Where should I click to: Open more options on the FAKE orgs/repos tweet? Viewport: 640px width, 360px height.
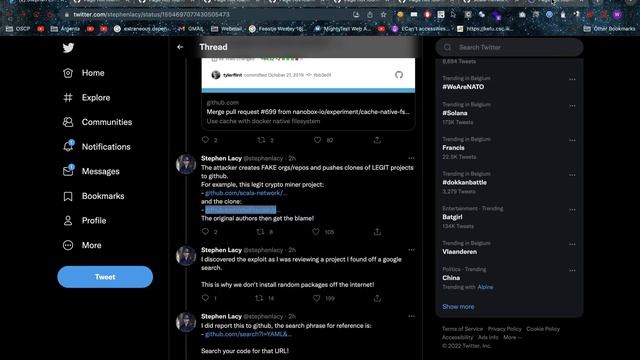(x=411, y=158)
